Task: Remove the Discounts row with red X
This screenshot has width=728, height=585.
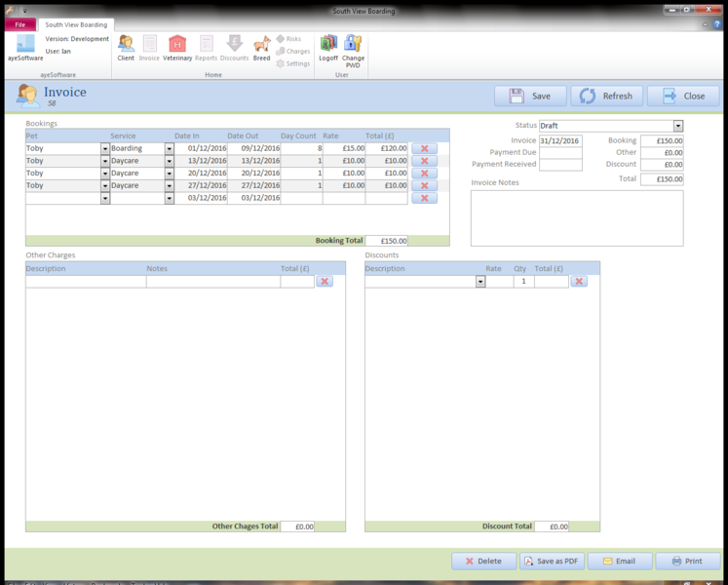Action: click(578, 281)
